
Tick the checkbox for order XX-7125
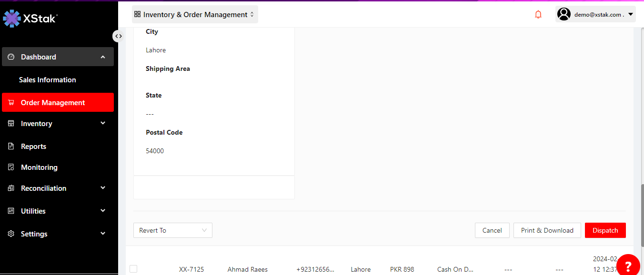(133, 269)
